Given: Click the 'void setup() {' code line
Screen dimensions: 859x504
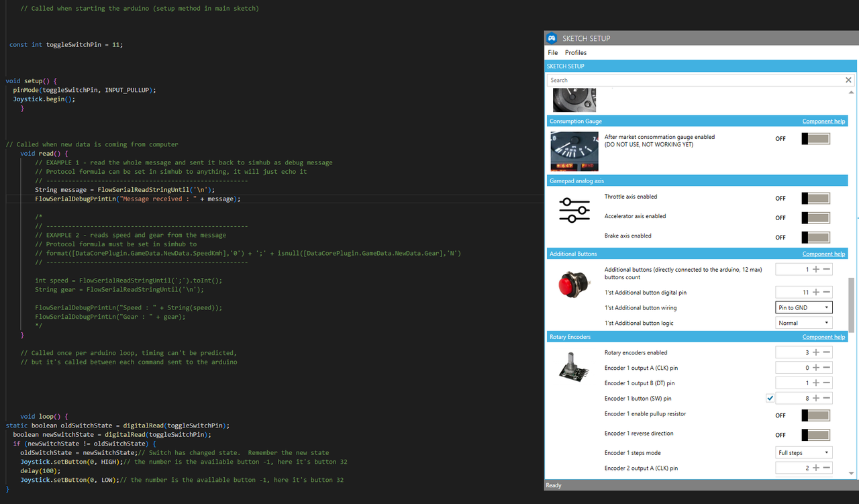Looking at the screenshot, I should tap(32, 81).
